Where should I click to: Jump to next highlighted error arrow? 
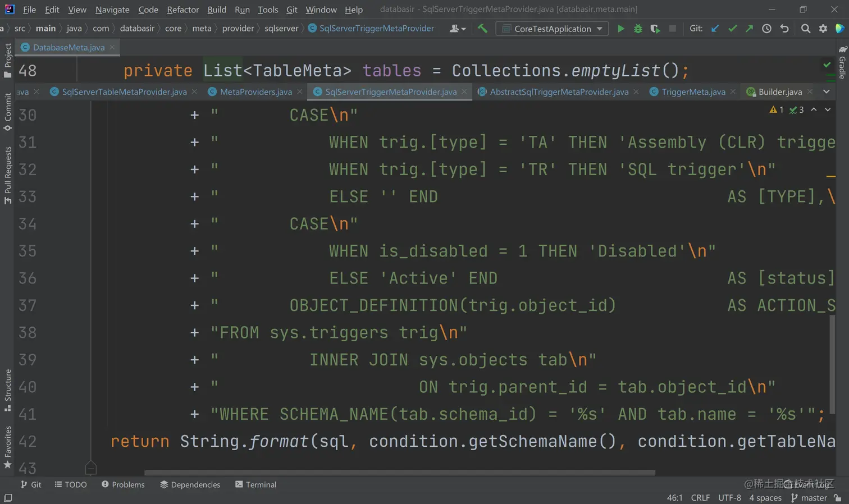[x=828, y=109]
